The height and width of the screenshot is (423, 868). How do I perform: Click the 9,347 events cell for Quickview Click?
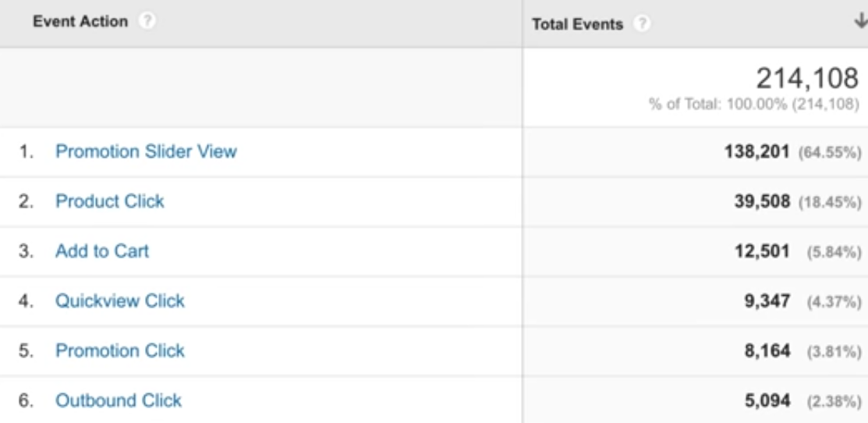coord(767,300)
